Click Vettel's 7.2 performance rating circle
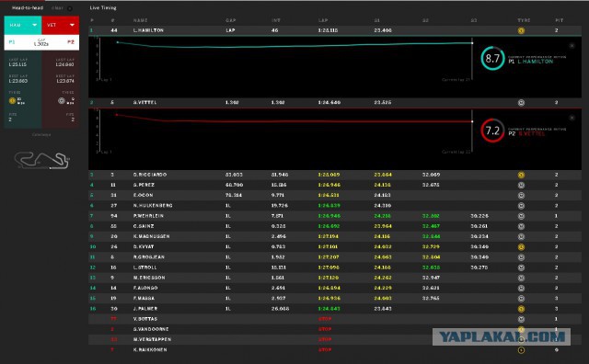Viewport: 589px width, 364px height. click(492, 131)
